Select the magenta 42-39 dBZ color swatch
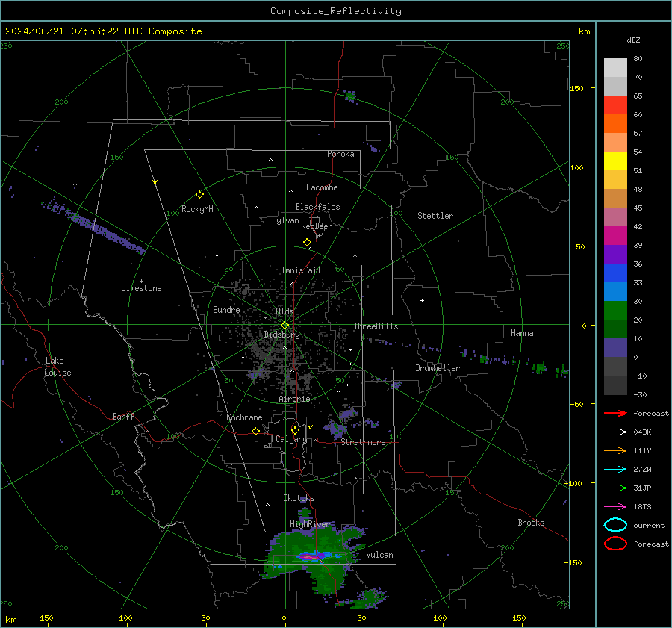 click(x=615, y=235)
